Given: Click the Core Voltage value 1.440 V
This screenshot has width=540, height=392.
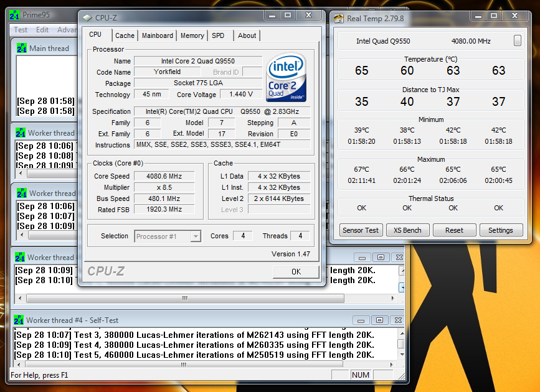Looking at the screenshot, I should pyautogui.click(x=241, y=95).
